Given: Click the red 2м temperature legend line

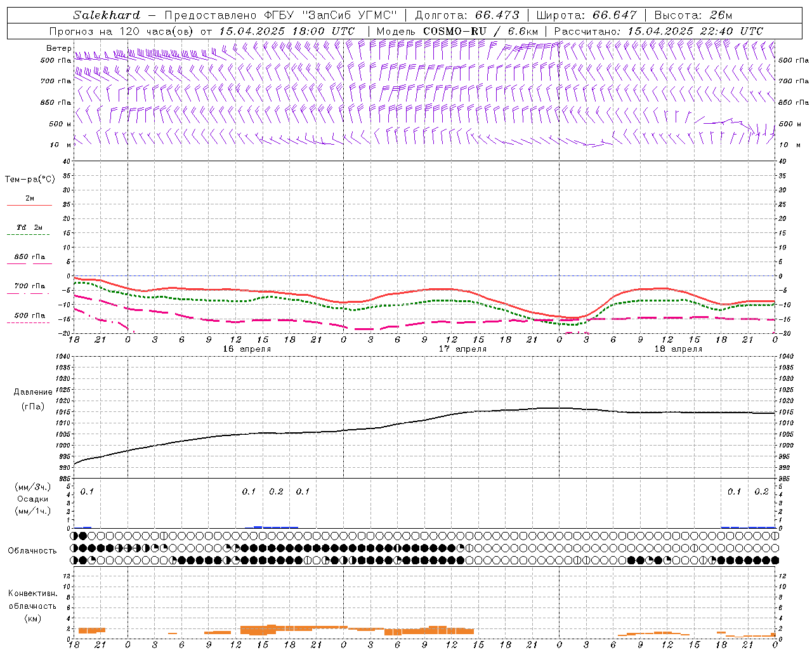Looking at the screenshot, I should [x=29, y=205].
